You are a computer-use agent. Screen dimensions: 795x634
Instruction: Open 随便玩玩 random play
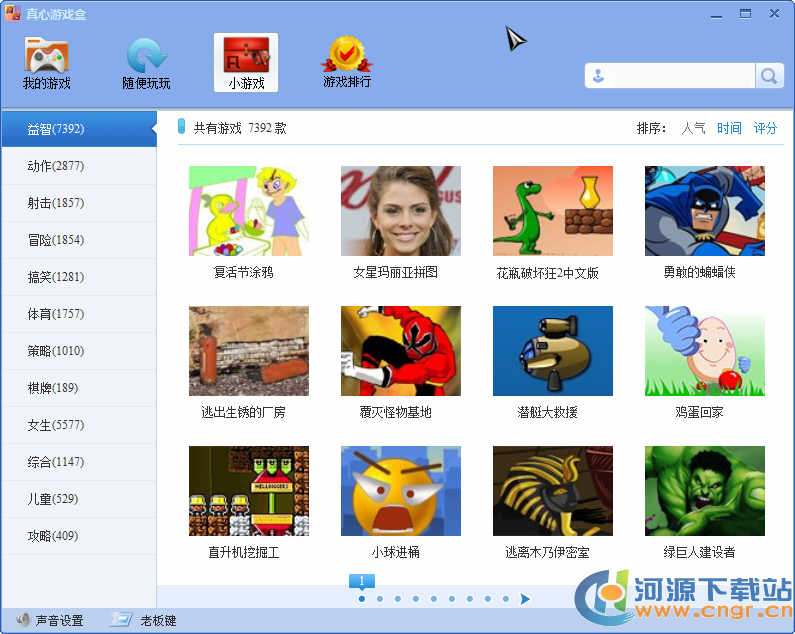click(146, 63)
